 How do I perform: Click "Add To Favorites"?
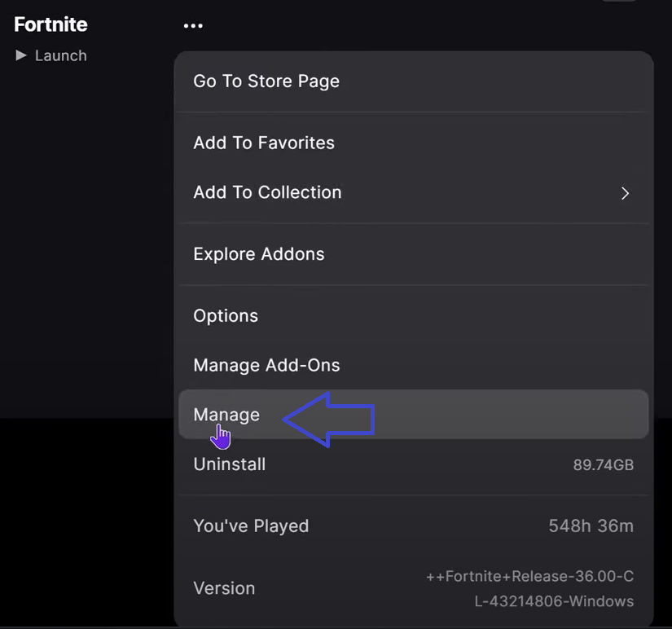pyautogui.click(x=263, y=143)
